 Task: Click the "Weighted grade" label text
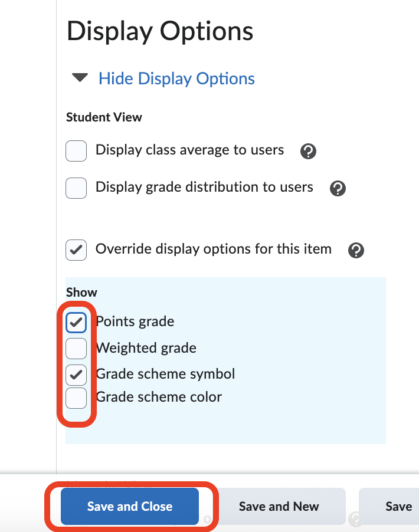(146, 348)
